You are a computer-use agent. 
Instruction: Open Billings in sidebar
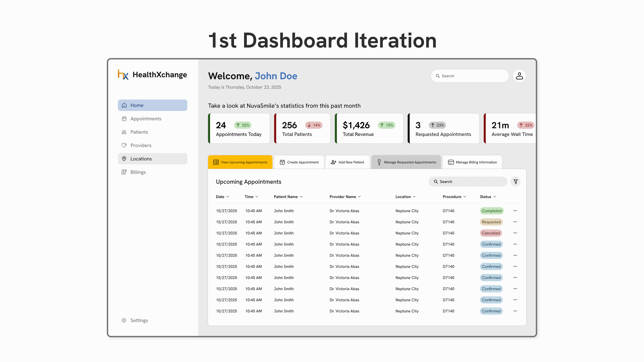point(152,172)
